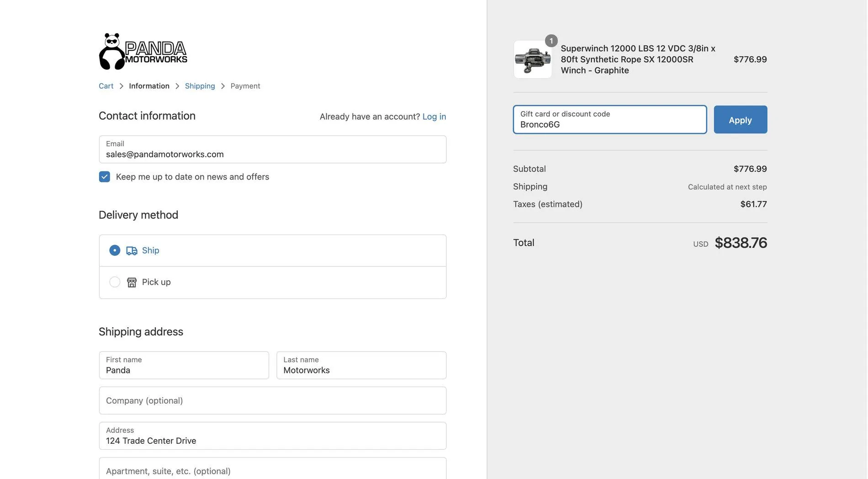Click the Subtotal $776.99 value
Image resolution: width=868 pixels, height=479 pixels.
(x=750, y=169)
